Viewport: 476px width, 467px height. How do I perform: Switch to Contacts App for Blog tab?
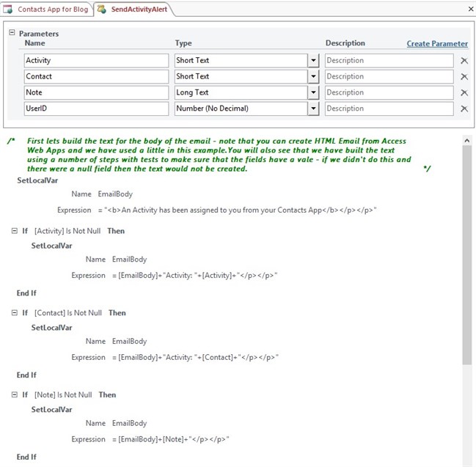[x=52, y=9]
